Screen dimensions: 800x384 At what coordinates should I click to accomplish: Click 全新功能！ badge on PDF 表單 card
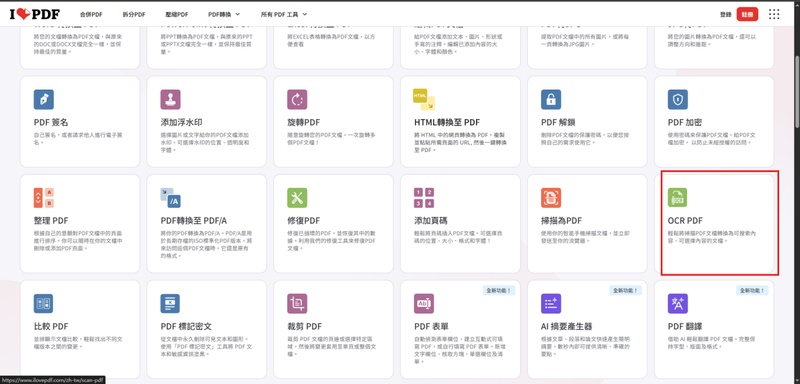pos(498,290)
